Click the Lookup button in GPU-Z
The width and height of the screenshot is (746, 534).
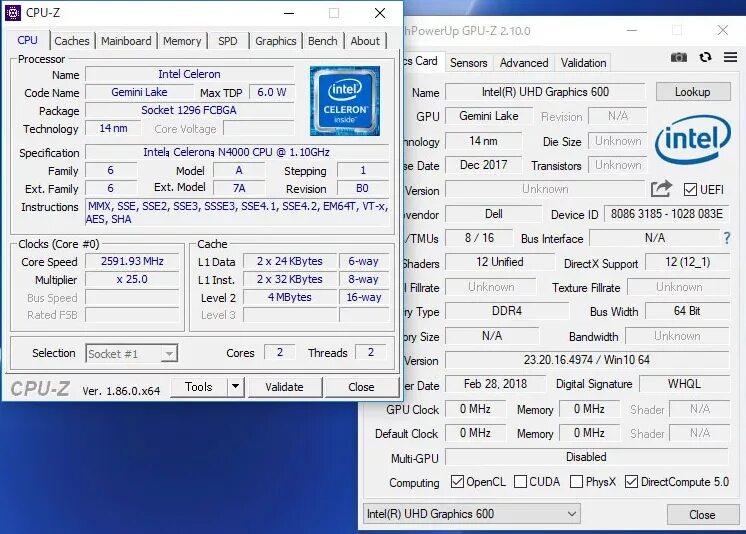point(693,92)
